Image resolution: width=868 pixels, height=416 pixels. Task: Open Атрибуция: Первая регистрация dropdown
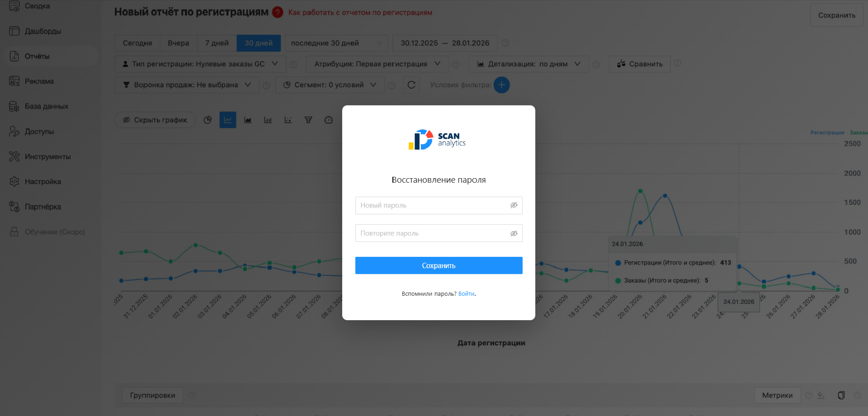(377, 64)
